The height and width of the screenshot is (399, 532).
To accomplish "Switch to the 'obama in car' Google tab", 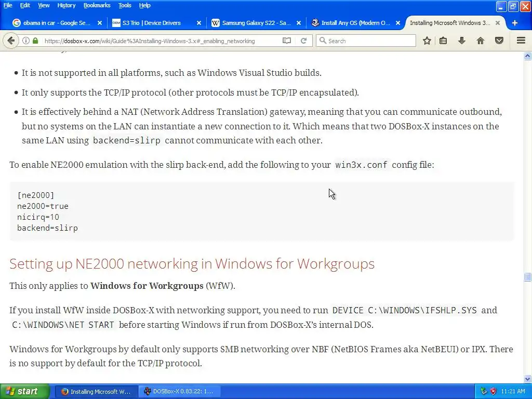I will [56, 23].
